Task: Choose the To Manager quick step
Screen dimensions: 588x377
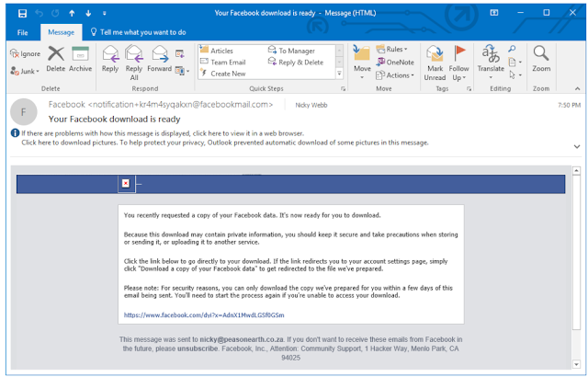Action: click(x=291, y=51)
